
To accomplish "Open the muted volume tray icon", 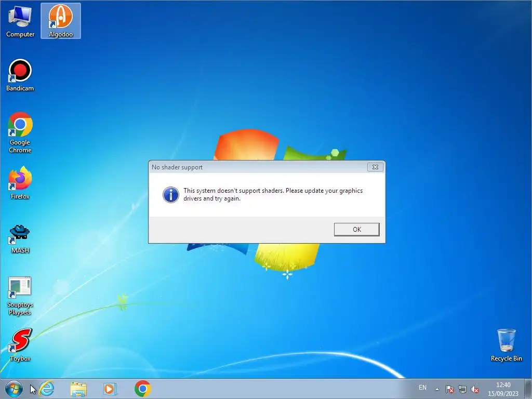I will 475,389.
